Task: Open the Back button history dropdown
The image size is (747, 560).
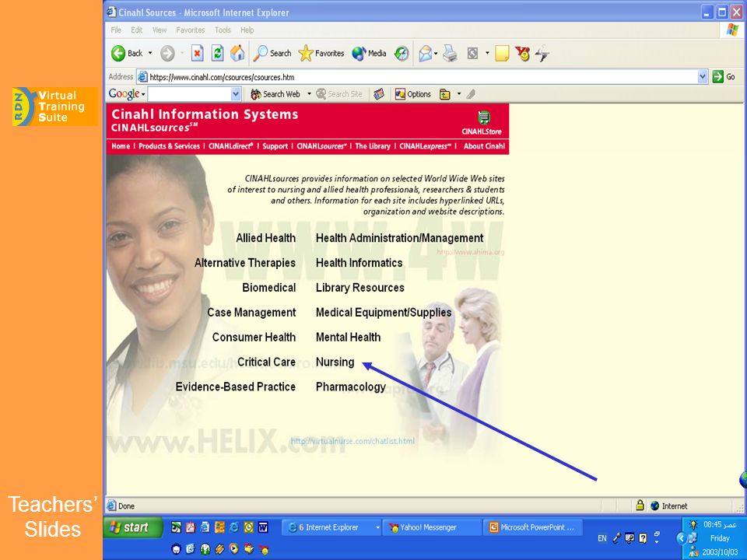Action: (150, 54)
